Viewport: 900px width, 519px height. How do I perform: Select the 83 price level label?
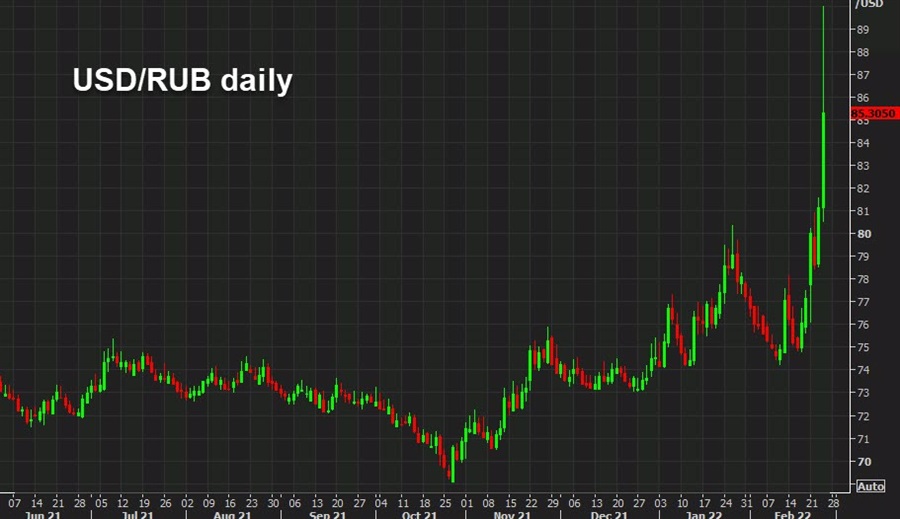(863, 166)
